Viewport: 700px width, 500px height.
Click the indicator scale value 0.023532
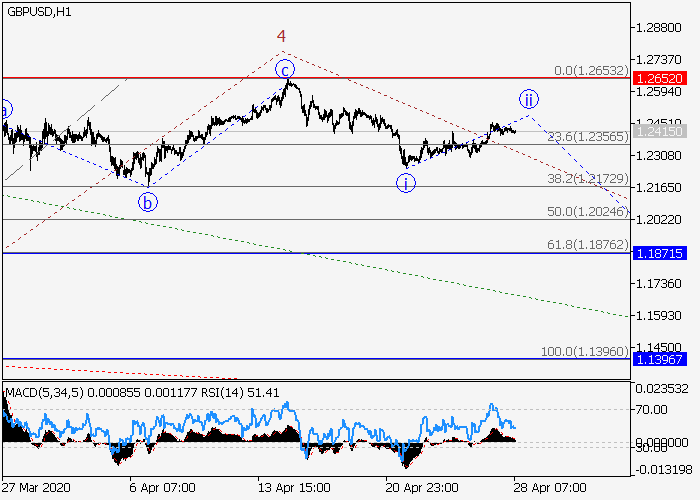pos(662,389)
